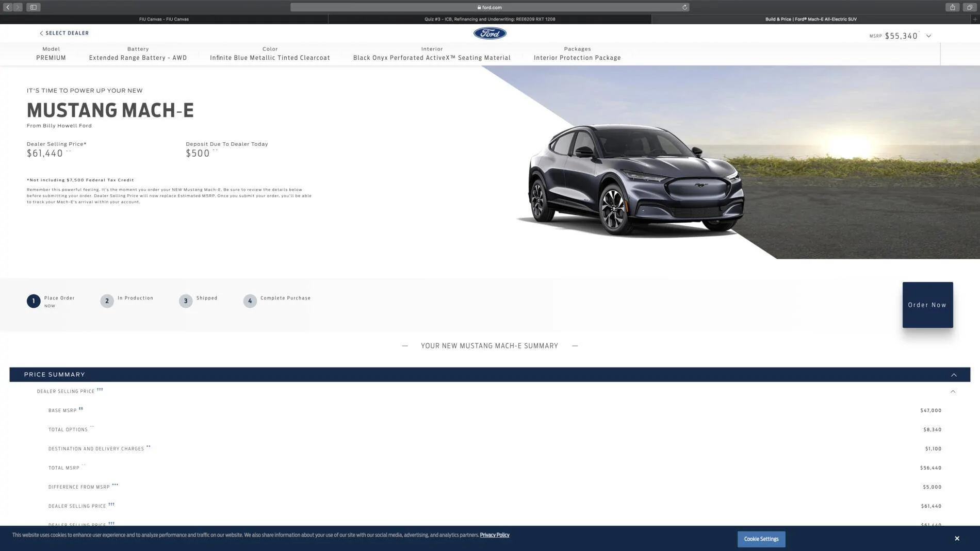
Task: Click the ford.com address bar
Action: [x=489, y=7]
